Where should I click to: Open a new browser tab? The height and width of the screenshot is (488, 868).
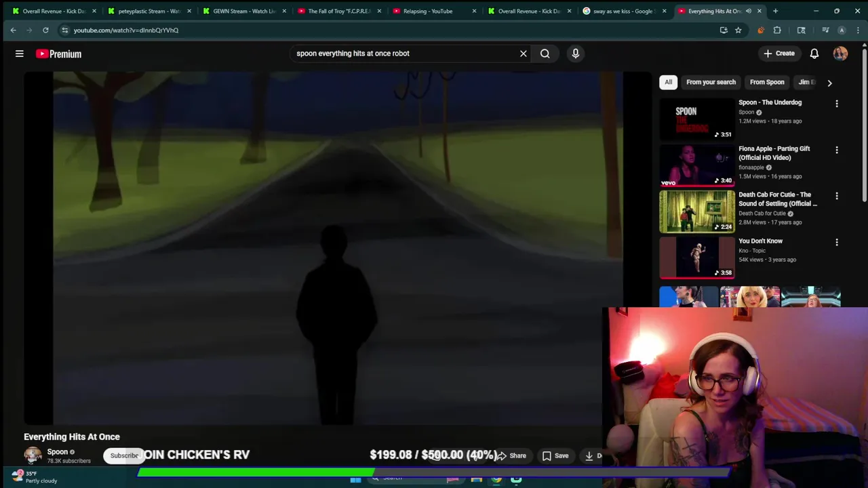775,11
